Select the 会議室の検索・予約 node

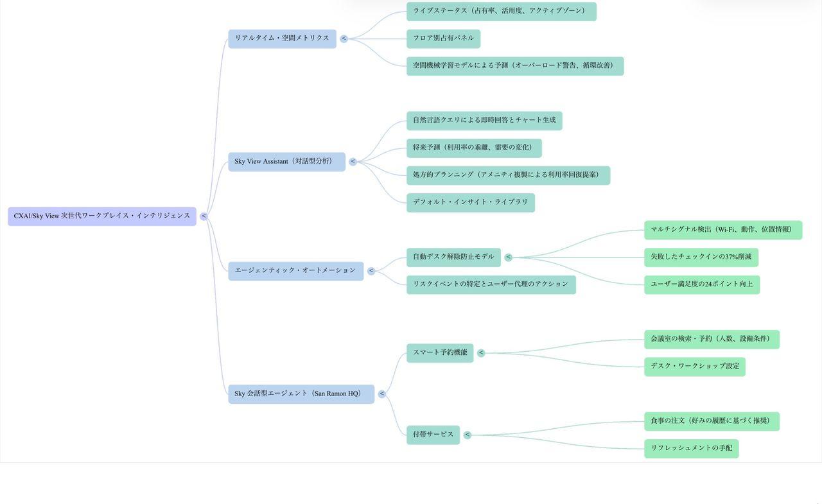click(x=712, y=340)
